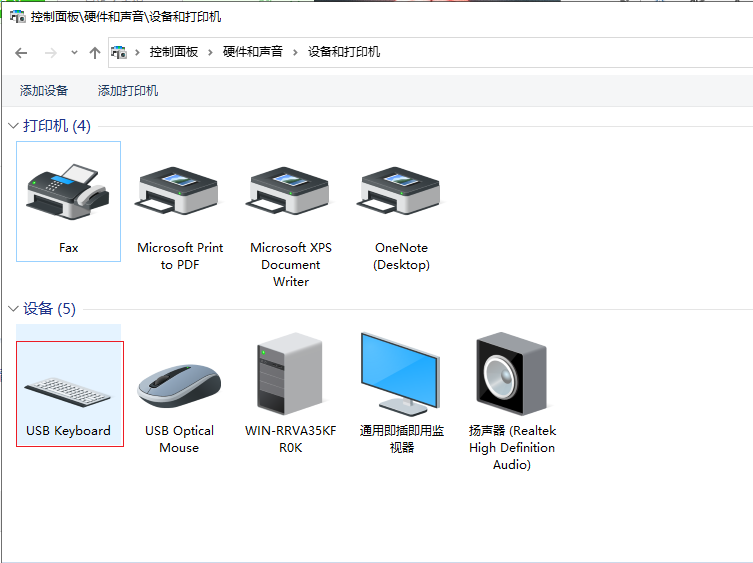Click the 添加打印机 toolbar command
The height and width of the screenshot is (563, 753).
click(x=128, y=91)
